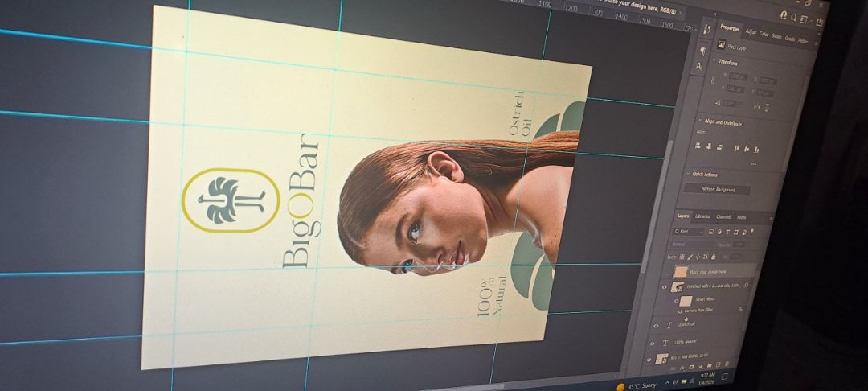
Task: Hide the 100% Natural text layer
Action: (652, 344)
